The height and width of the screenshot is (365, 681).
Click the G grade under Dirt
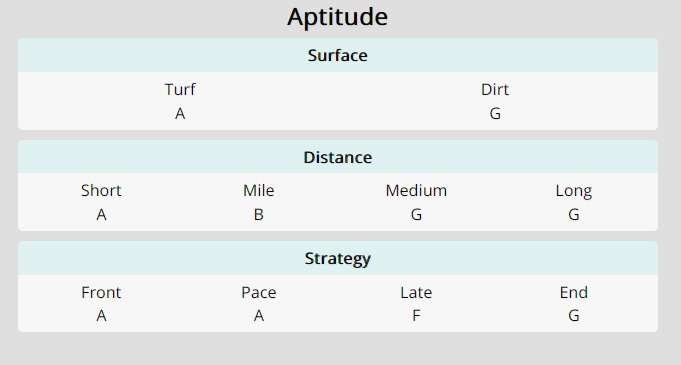click(x=495, y=113)
